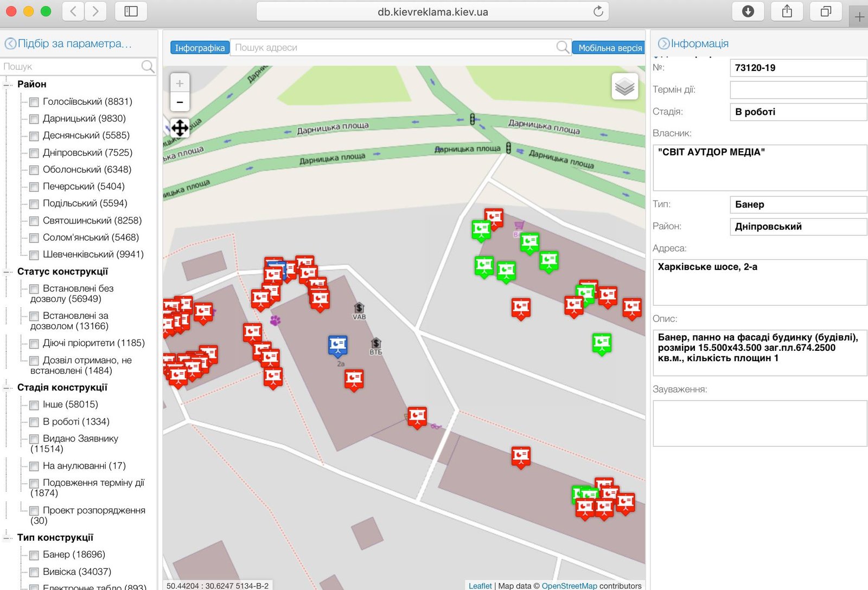
Task: Select the blue billboard marker near 2a
Action: tap(337, 345)
